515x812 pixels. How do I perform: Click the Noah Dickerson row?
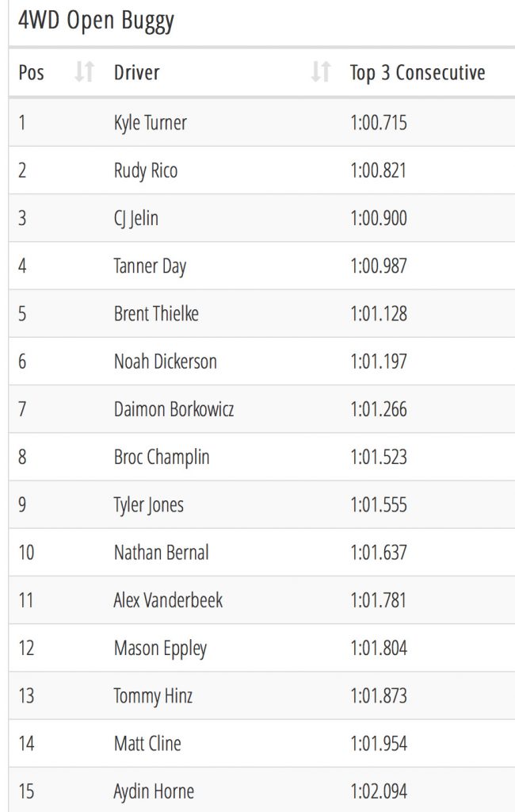262,362
